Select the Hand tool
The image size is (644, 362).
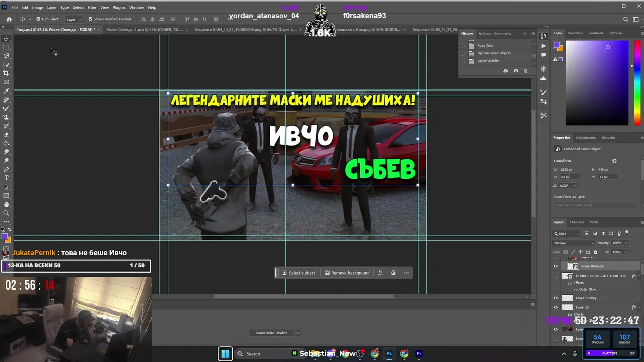pyautogui.click(x=6, y=204)
